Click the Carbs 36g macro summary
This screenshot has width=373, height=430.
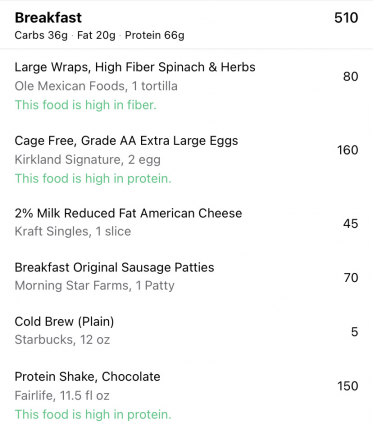click(41, 35)
